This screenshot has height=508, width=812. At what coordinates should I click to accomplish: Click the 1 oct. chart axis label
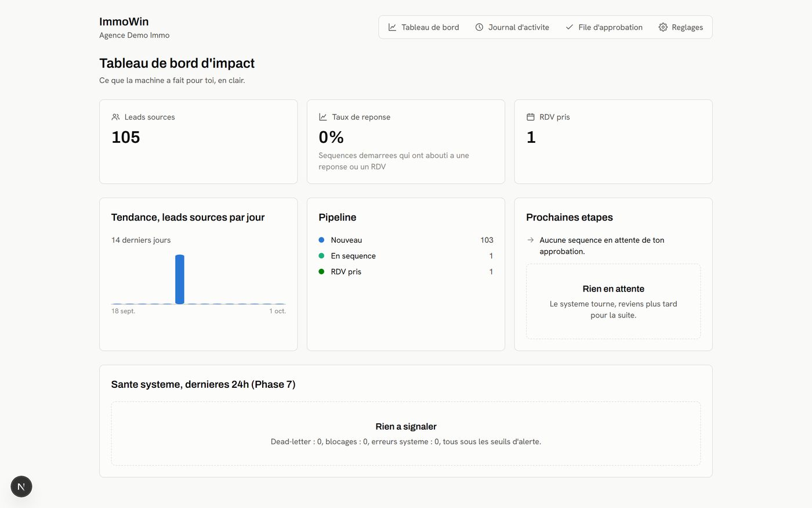pyautogui.click(x=277, y=311)
